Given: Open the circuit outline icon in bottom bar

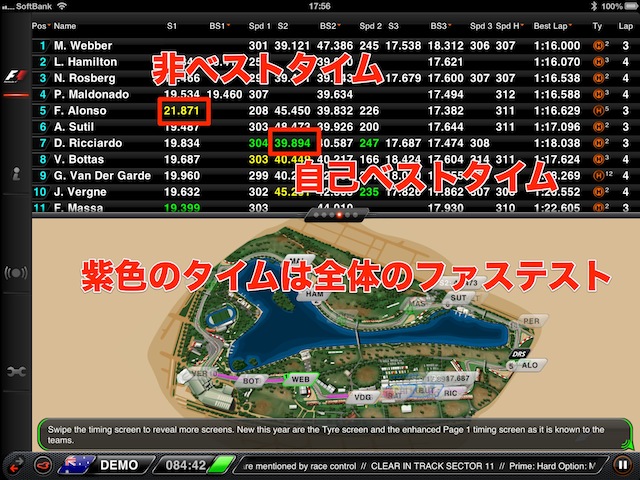Looking at the screenshot, I should tap(43, 465).
